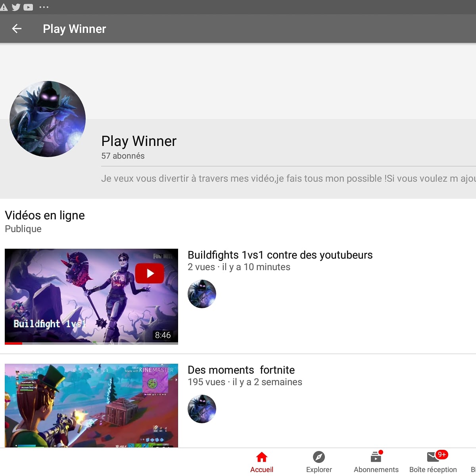476x476 pixels.
Task: Open the Accueil home tab icon
Action: click(261, 457)
